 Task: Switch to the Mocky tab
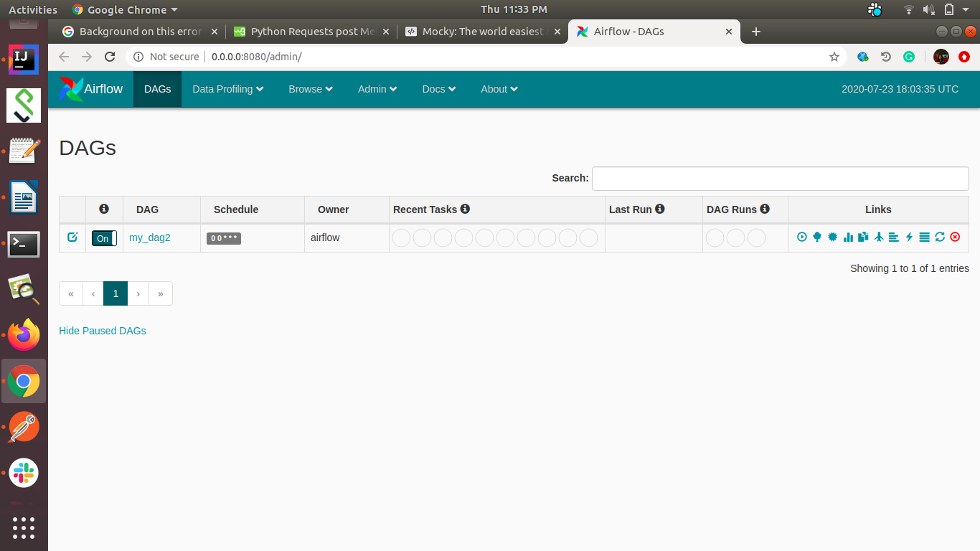pos(483,32)
